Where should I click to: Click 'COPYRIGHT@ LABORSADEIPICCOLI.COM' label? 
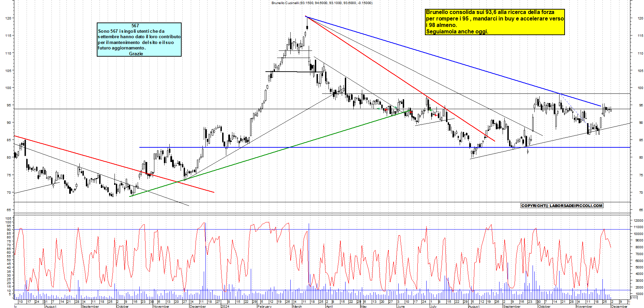562,206
